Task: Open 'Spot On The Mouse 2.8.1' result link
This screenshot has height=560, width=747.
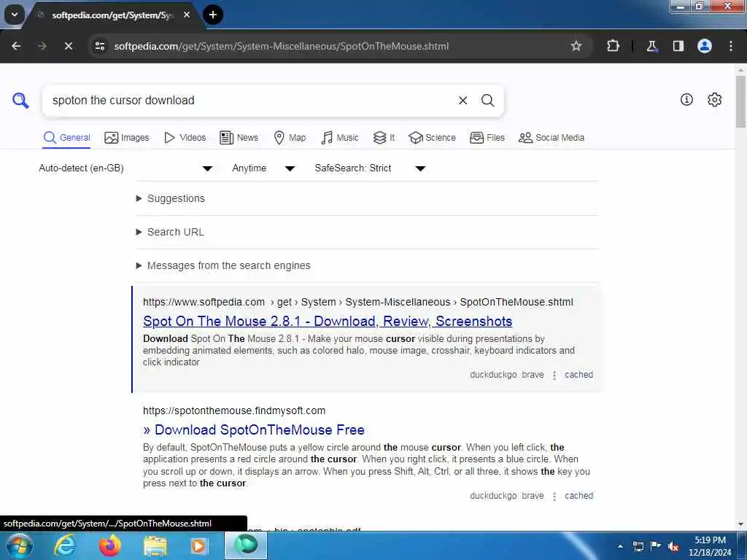Action: pos(328,322)
